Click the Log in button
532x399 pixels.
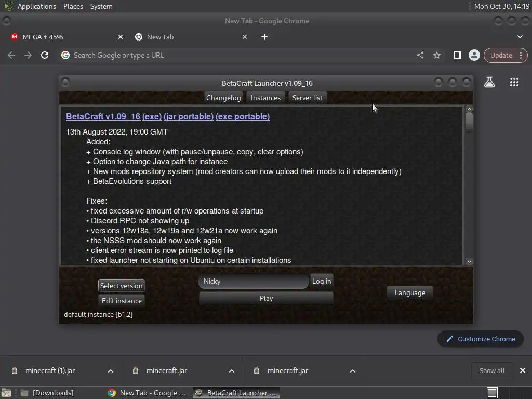coord(322,281)
